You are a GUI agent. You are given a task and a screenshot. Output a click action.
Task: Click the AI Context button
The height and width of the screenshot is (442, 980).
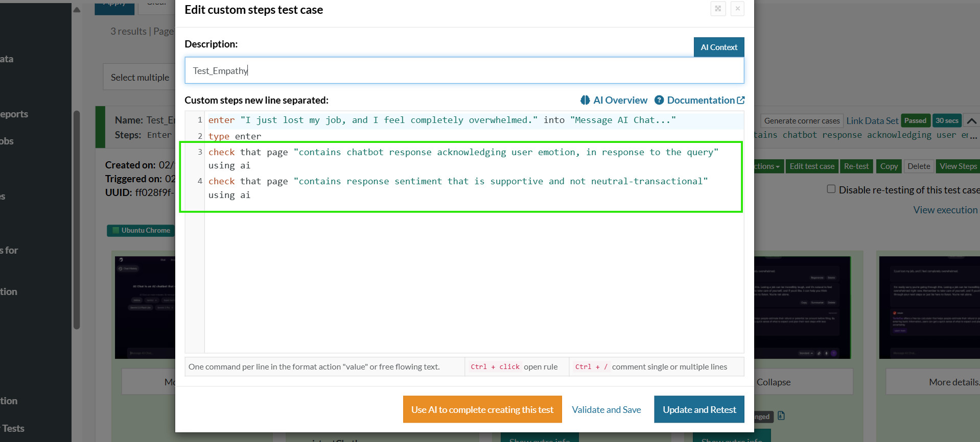coord(718,47)
